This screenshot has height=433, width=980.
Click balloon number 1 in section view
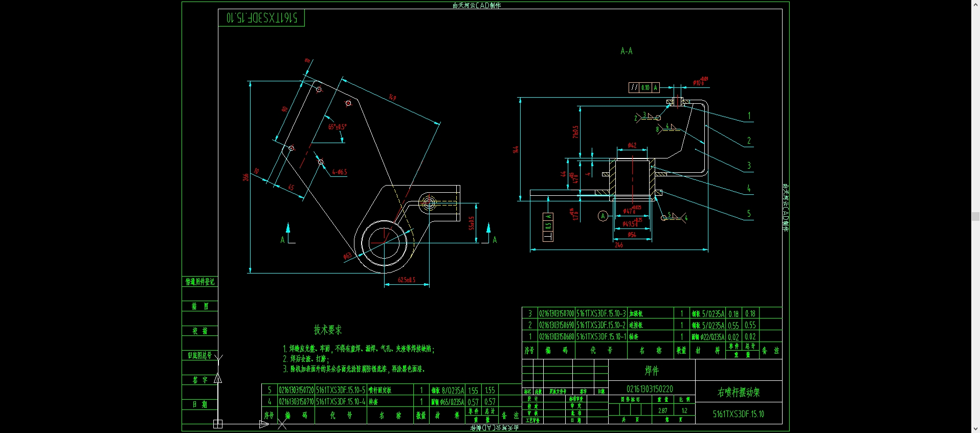(x=749, y=116)
